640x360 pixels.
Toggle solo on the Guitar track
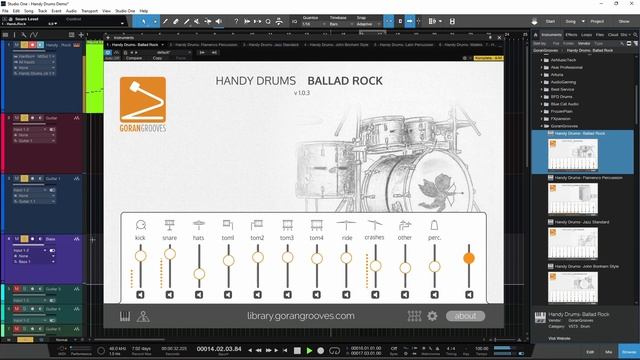24,118
